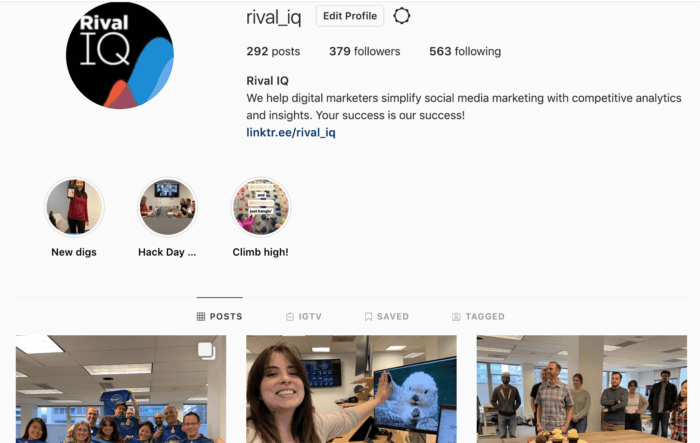The width and height of the screenshot is (700, 443).
Task: Switch to the IGTV tab
Action: tap(304, 317)
